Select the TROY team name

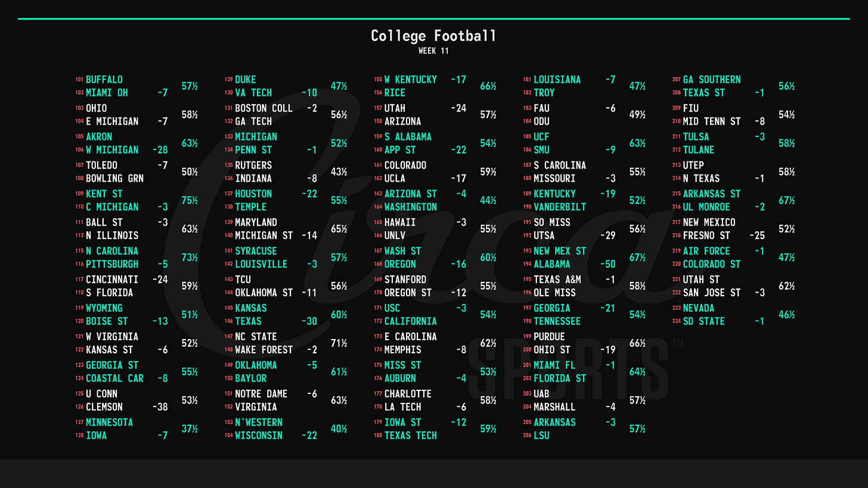click(x=544, y=92)
